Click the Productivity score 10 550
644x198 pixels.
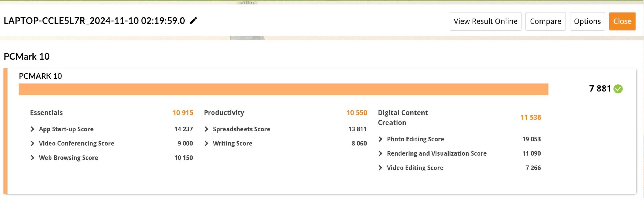click(x=357, y=112)
